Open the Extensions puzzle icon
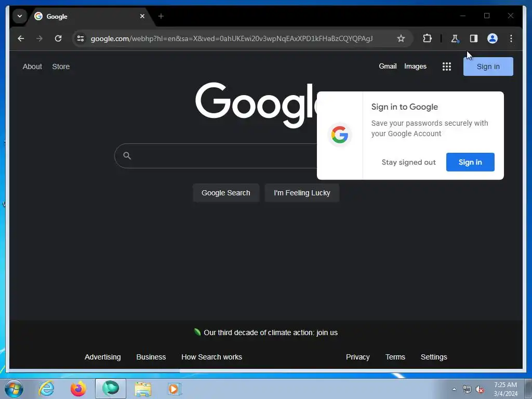 (427, 38)
